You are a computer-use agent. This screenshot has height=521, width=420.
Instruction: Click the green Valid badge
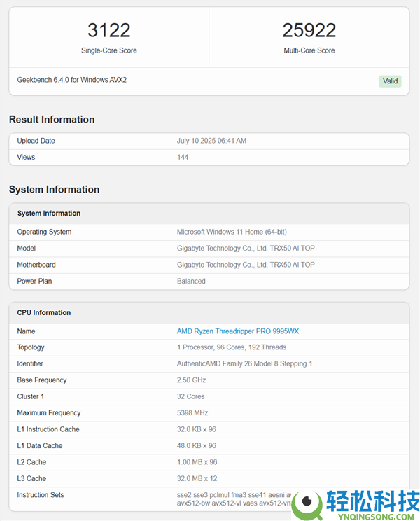coord(390,81)
